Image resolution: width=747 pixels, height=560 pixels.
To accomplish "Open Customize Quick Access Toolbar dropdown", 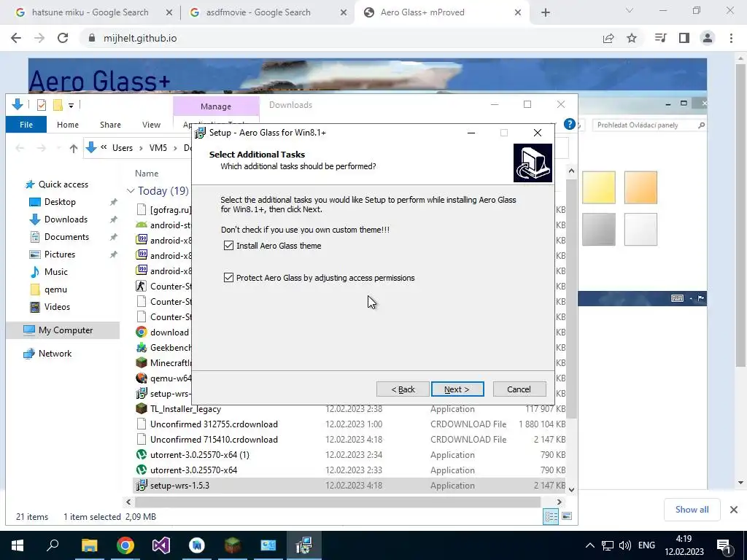I will (x=71, y=105).
